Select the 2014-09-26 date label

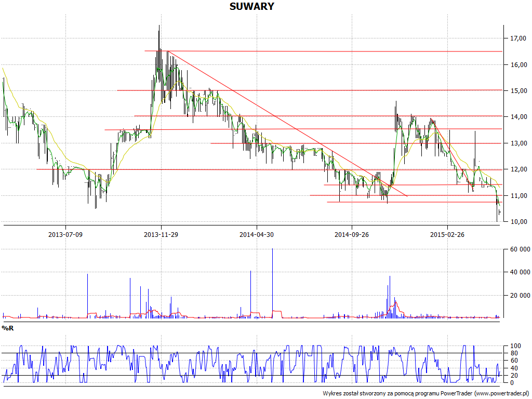coord(352,234)
